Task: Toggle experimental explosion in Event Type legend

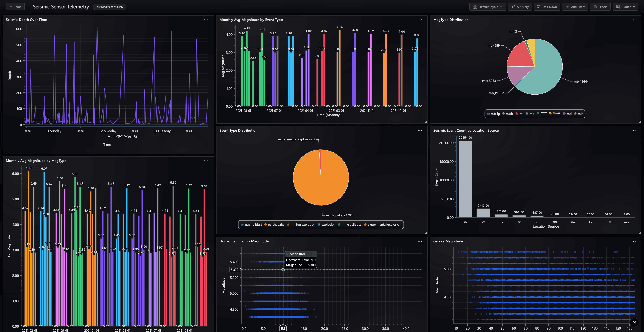Action: (x=383, y=225)
